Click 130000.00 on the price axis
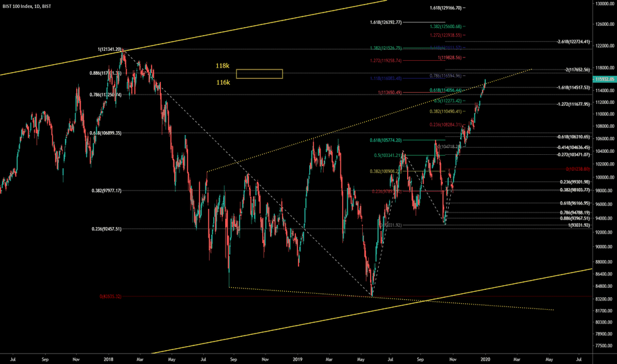617x364 pixels. (605, 3)
